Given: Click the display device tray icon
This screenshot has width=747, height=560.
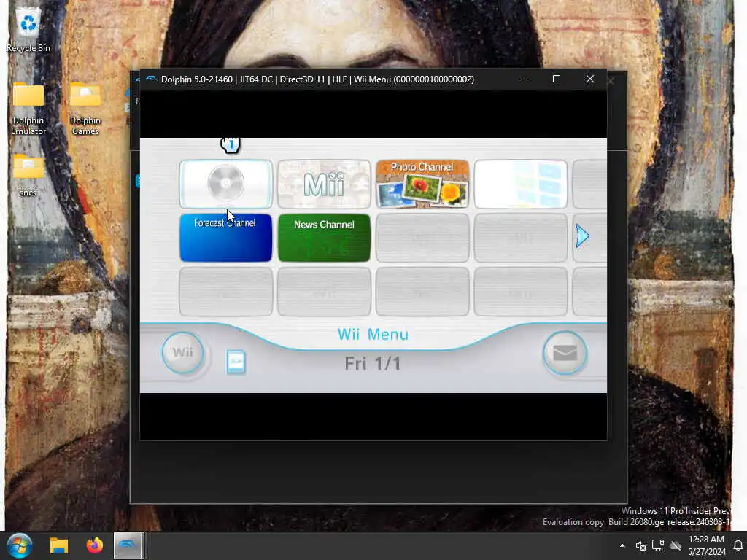Looking at the screenshot, I should point(658,545).
